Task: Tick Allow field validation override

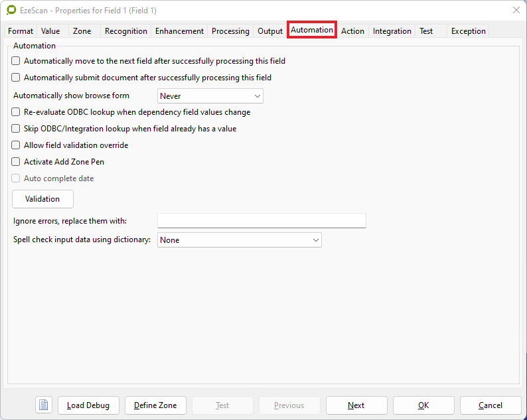Action: pos(16,145)
